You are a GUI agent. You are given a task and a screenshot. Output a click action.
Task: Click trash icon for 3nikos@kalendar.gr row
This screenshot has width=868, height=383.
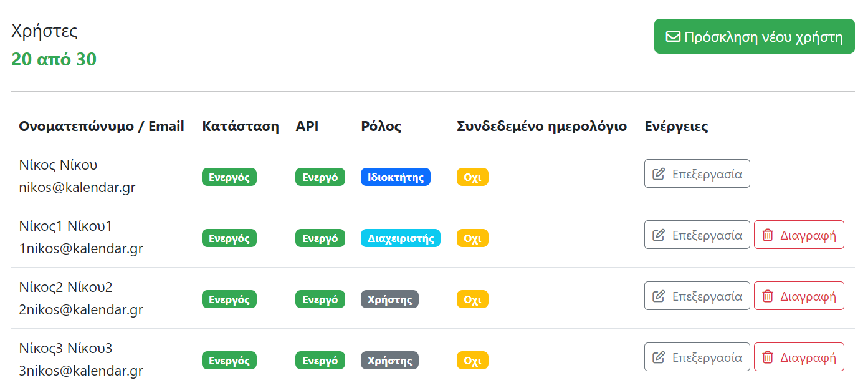point(768,357)
